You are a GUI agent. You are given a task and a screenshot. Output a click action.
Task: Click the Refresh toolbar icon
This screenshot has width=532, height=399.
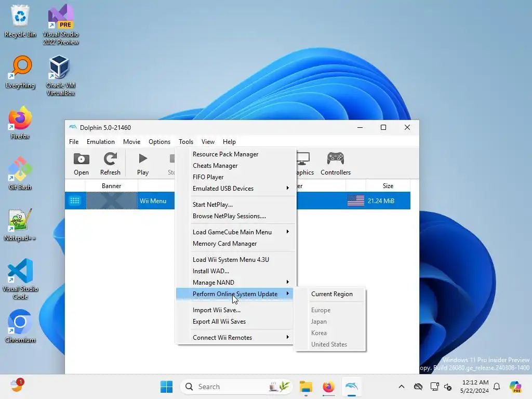point(110,159)
